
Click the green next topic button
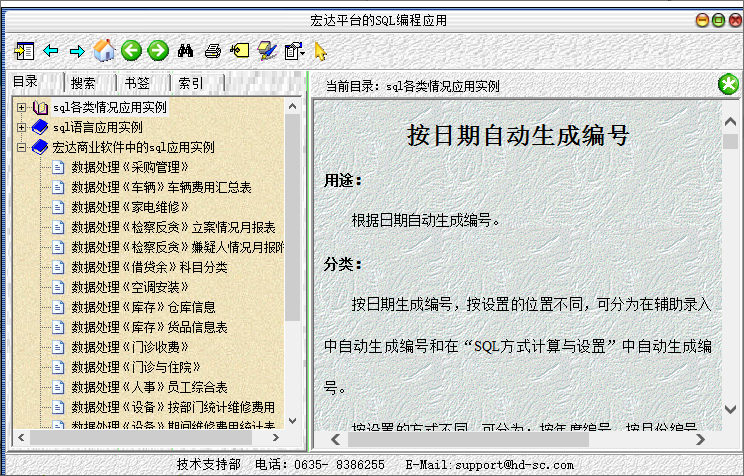[x=157, y=50]
